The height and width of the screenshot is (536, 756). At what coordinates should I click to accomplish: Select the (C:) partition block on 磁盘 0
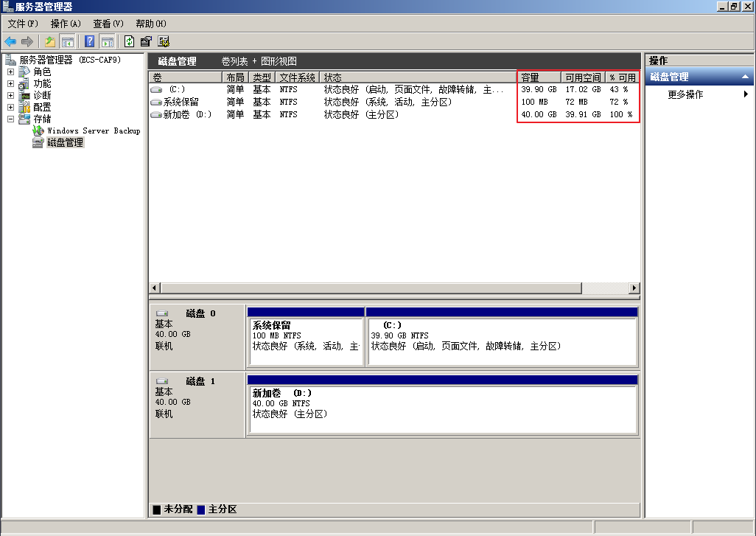tap(501, 338)
